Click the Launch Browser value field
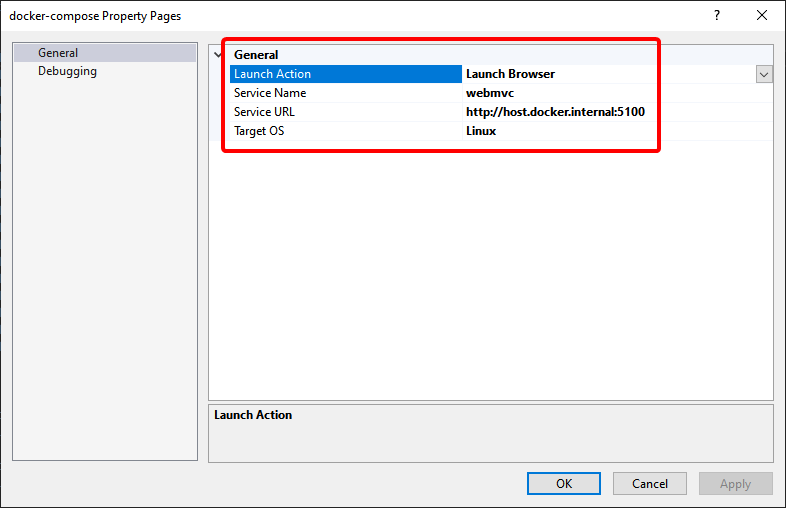 [510, 74]
